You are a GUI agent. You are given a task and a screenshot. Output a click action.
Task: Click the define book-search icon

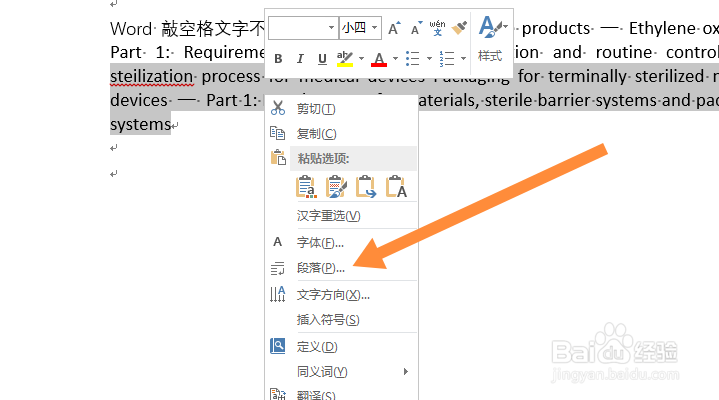point(277,346)
